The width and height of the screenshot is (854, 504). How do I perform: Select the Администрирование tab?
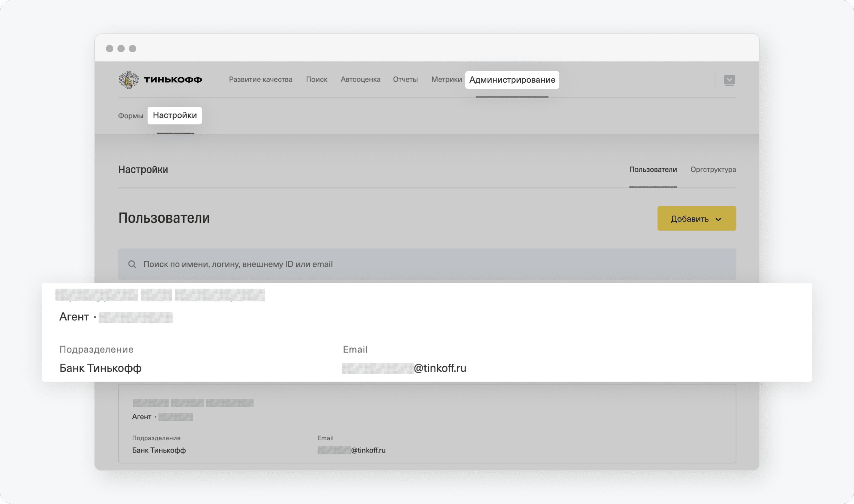512,80
